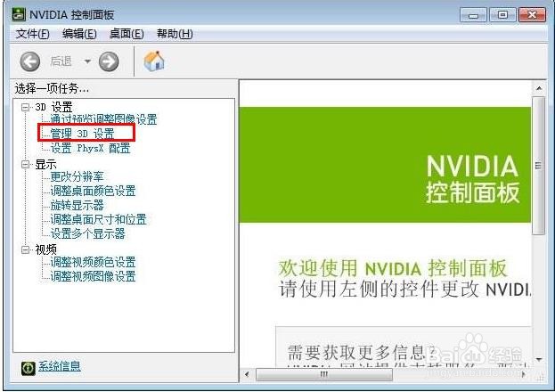
Task: Collapse the 显示 tree node
Action: point(25,164)
